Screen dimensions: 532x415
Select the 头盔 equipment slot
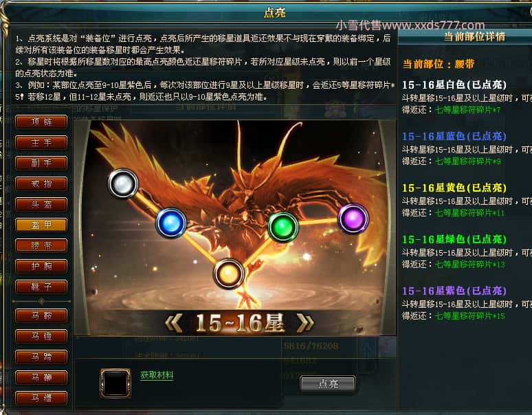41,205
